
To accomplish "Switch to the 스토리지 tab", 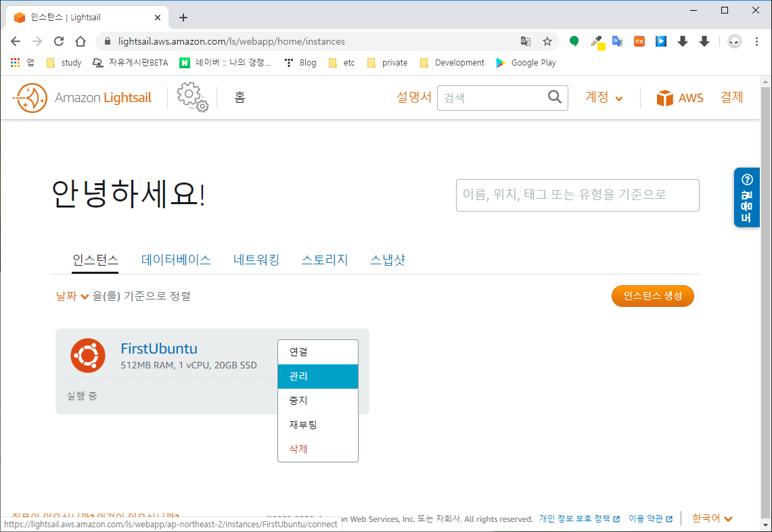I will pos(325,260).
